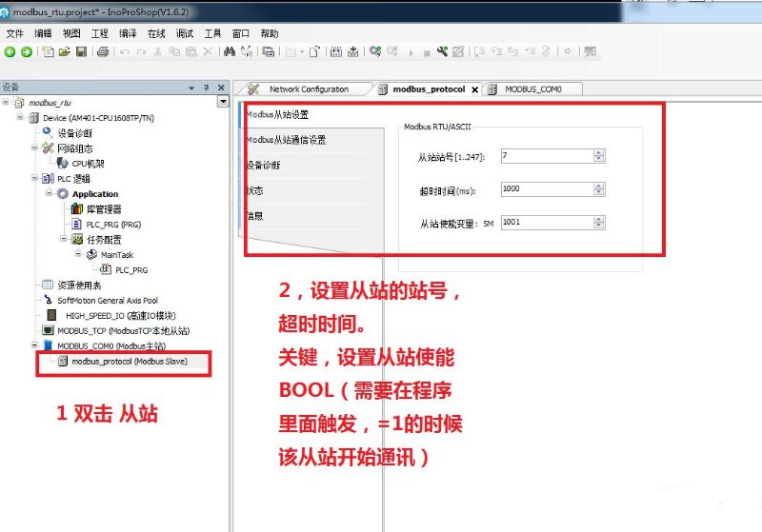This screenshot has width=762, height=532.
Task: Collapse the modbus_rtu root node
Action: click(6, 102)
